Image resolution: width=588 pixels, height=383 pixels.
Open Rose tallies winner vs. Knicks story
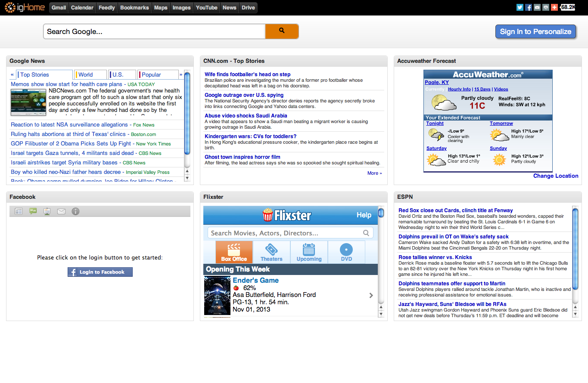pos(435,257)
